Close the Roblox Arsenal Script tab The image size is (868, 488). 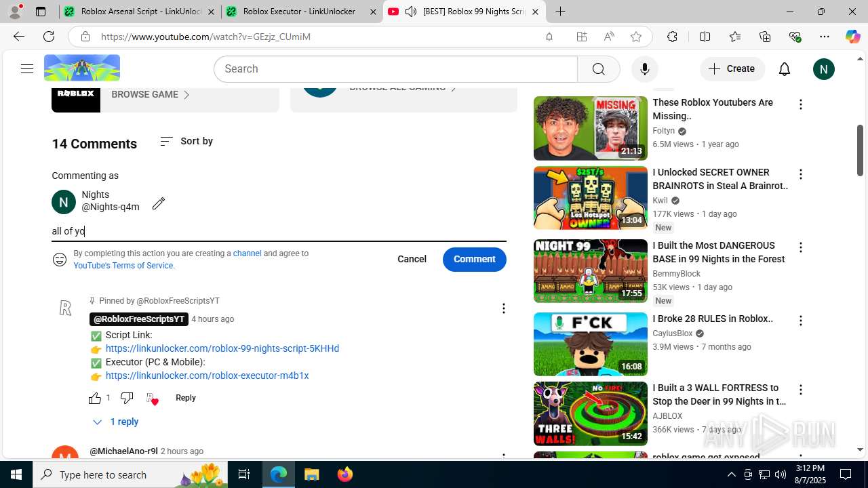click(x=211, y=12)
